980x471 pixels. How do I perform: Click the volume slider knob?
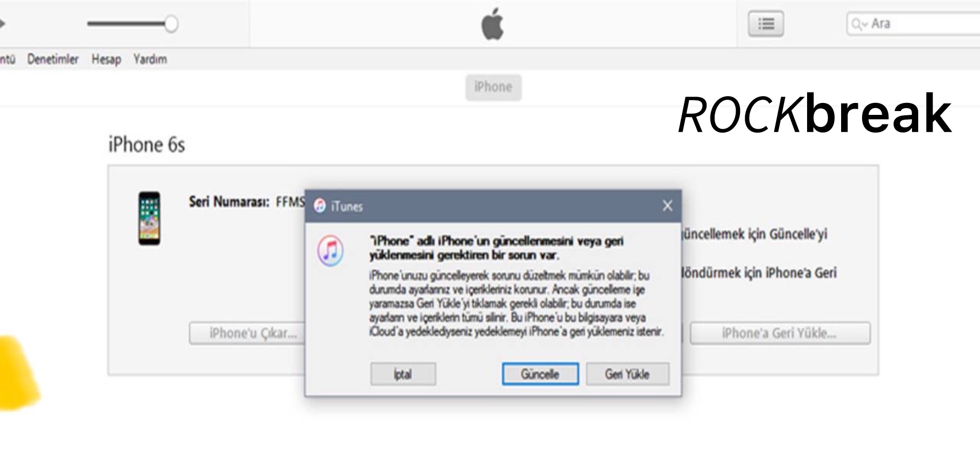point(171,23)
